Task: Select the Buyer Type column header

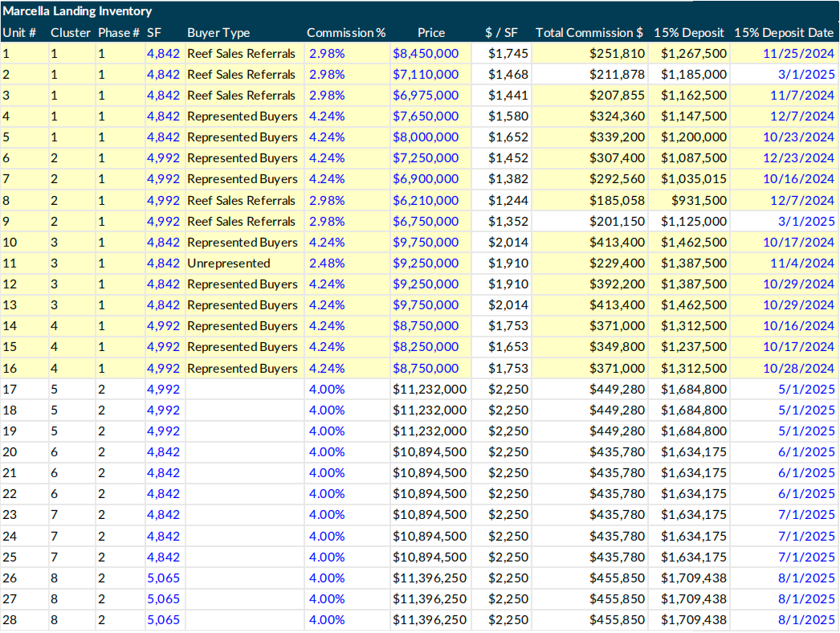Action: coord(218,33)
